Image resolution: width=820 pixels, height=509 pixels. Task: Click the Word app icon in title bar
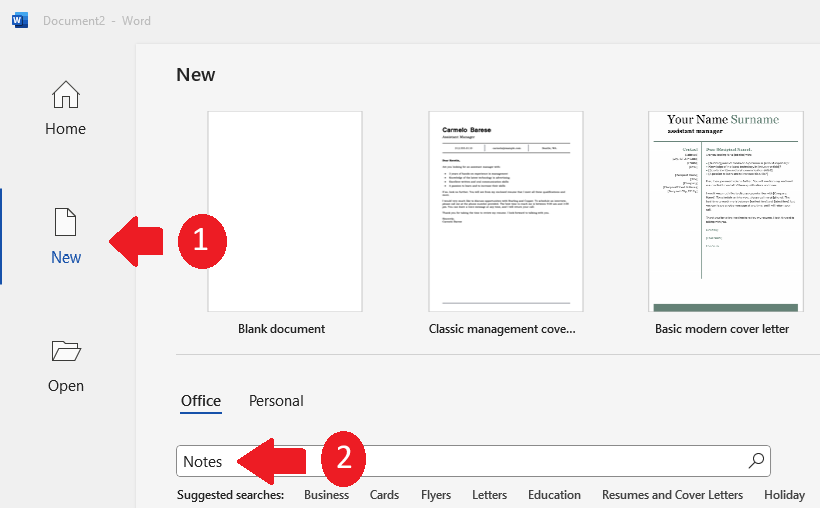(x=20, y=20)
